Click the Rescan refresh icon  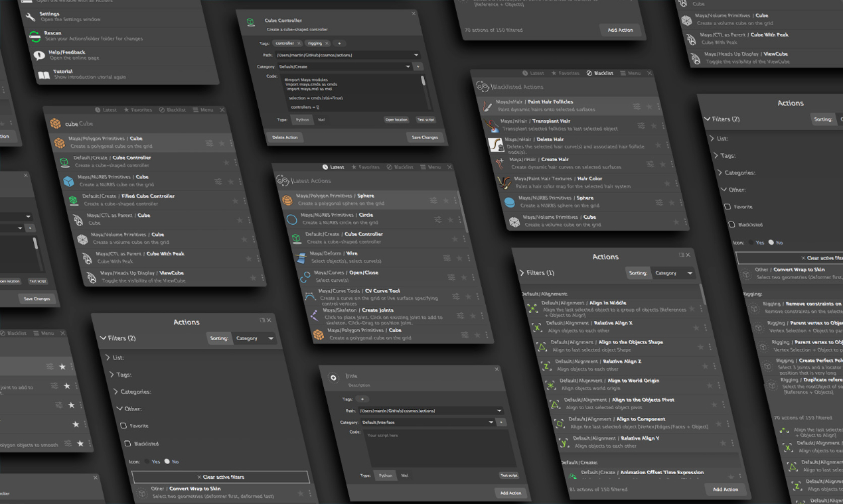35,36
